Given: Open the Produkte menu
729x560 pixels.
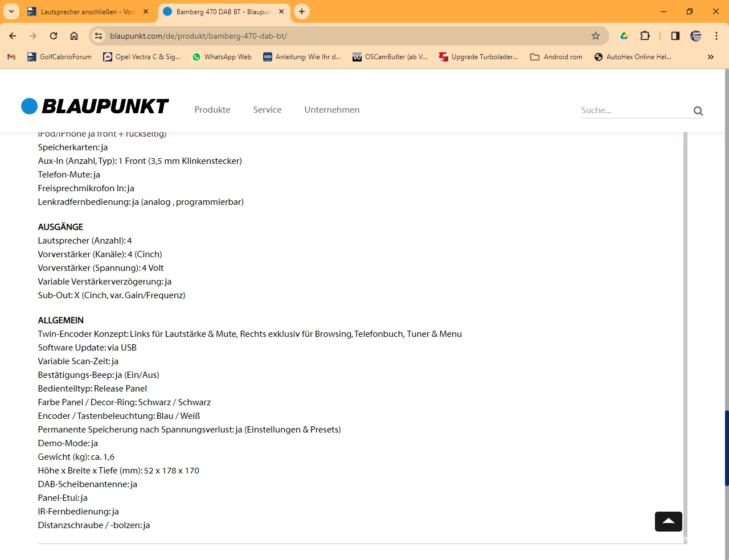Looking at the screenshot, I should click(x=212, y=110).
